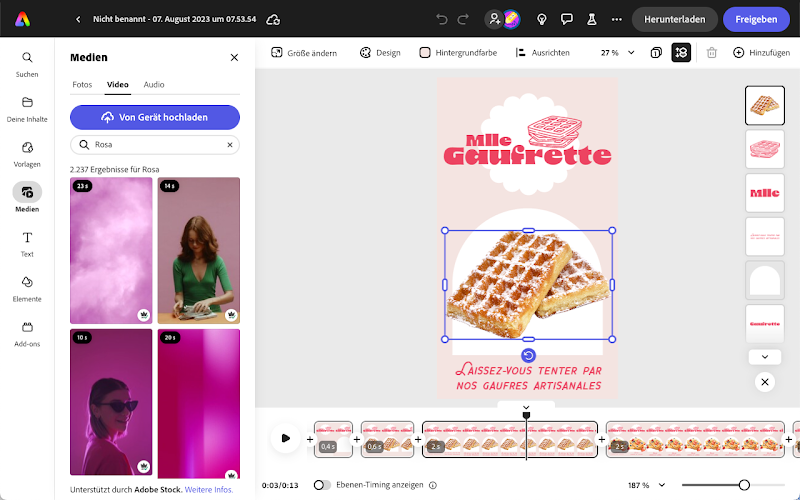This screenshot has height=500, width=800.
Task: Click the Adobe Express home logo
Action: (22, 19)
